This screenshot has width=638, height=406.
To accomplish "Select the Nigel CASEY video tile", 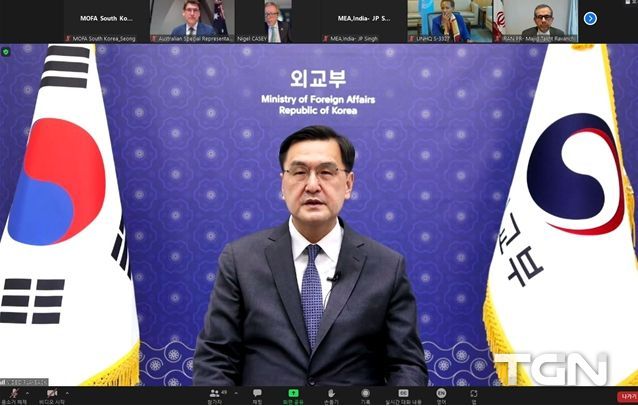I will pyautogui.click(x=277, y=21).
